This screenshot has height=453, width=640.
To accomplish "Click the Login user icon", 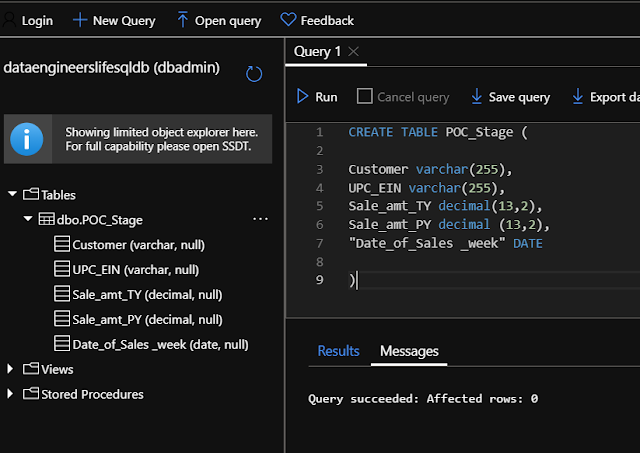I will point(9,20).
